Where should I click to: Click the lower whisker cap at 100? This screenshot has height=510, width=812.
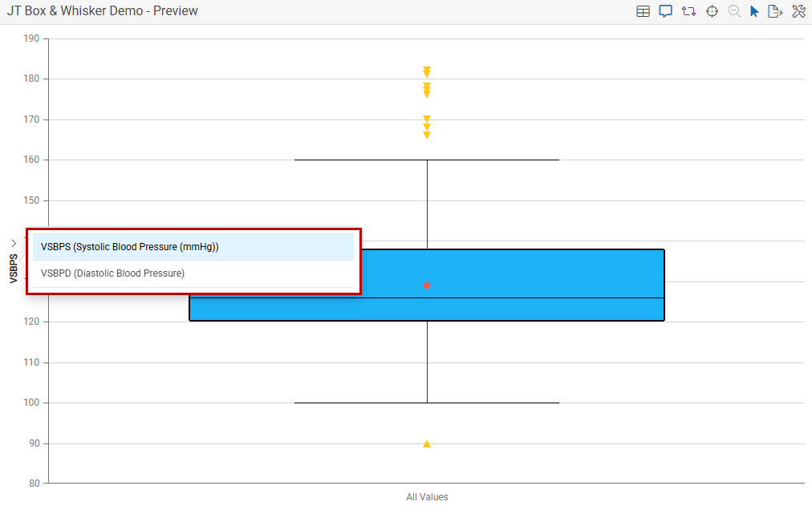point(427,403)
